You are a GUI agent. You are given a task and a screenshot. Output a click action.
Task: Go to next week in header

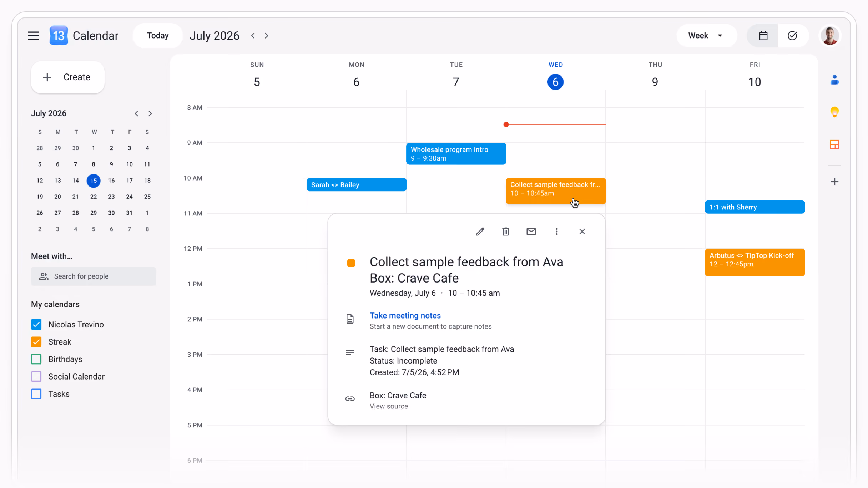point(267,36)
